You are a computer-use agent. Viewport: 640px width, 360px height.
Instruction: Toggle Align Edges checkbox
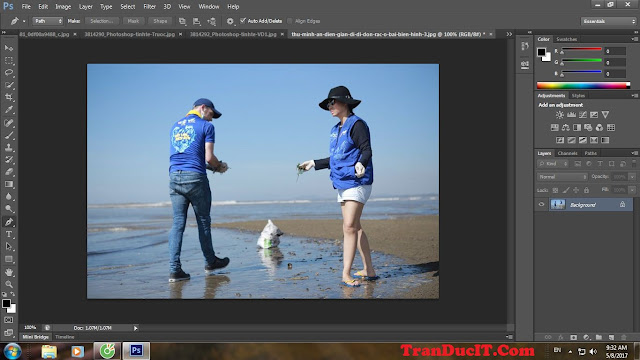click(290, 21)
